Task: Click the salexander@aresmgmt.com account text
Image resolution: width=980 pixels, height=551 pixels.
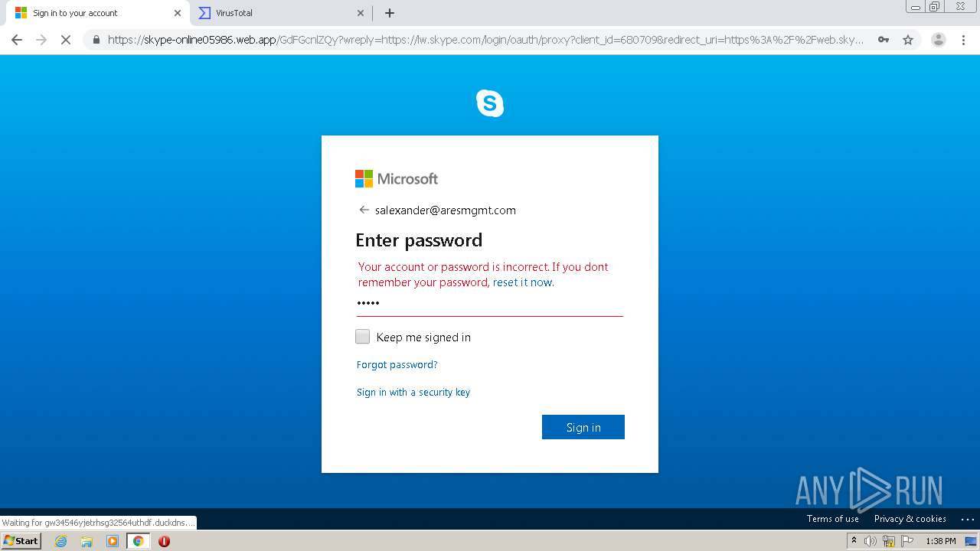Action: click(446, 210)
